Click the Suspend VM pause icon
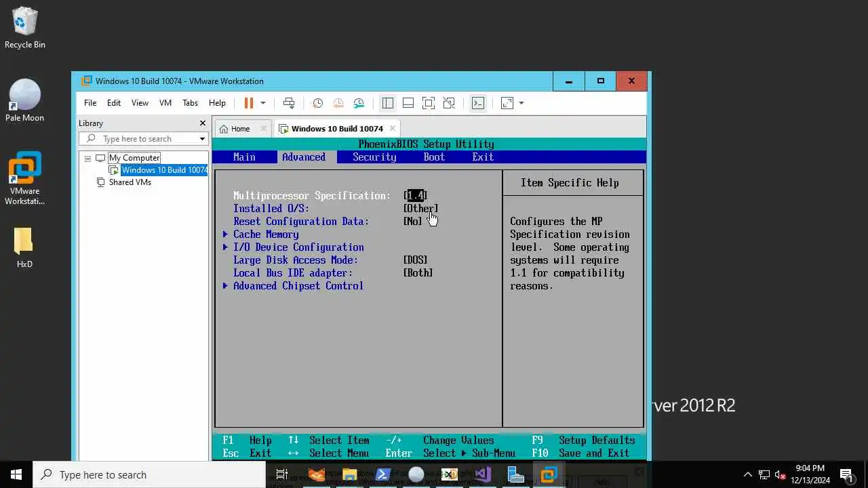Screen dimensions: 868x488 (x=248, y=103)
